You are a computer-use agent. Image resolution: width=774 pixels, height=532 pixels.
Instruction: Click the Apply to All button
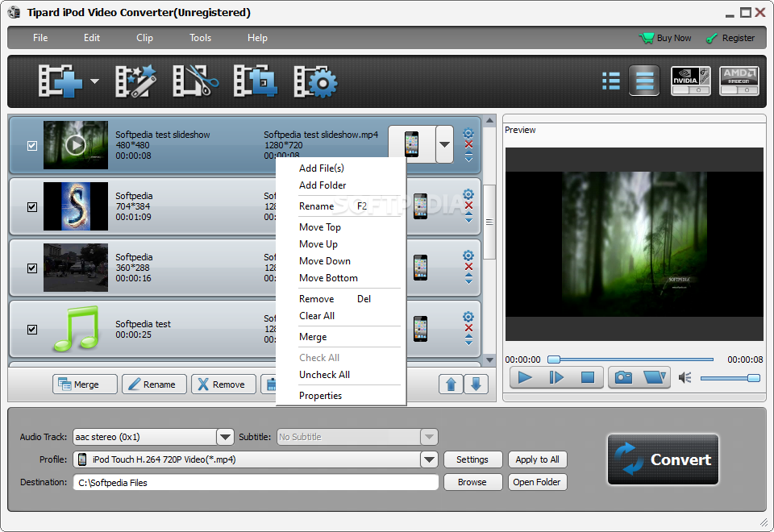coord(537,459)
